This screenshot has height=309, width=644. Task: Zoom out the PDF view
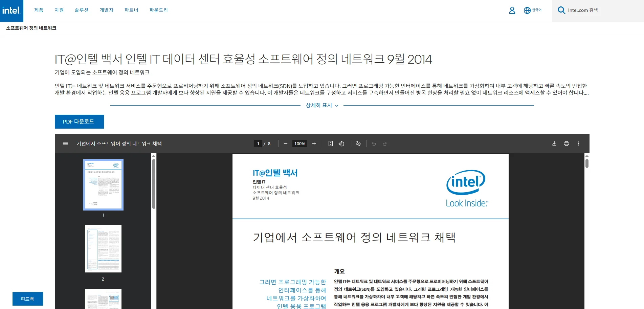coord(285,144)
